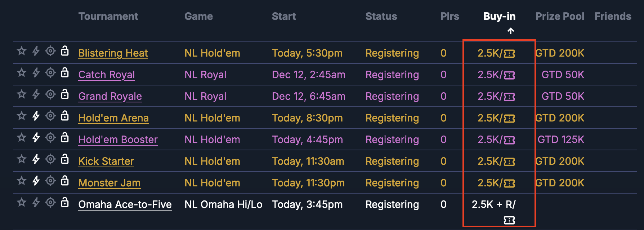Image resolution: width=644 pixels, height=230 pixels.
Task: Select the Grand Royale Registering status cell
Action: 392,96
